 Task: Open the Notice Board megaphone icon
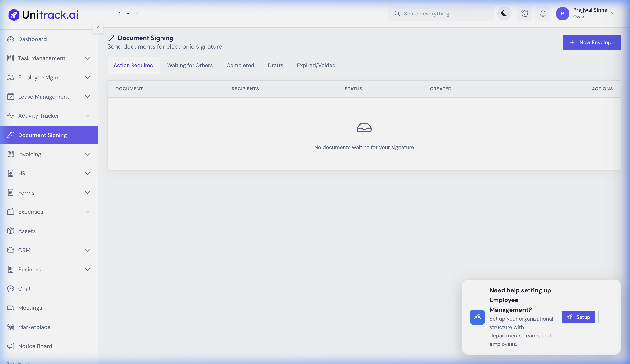point(10,346)
